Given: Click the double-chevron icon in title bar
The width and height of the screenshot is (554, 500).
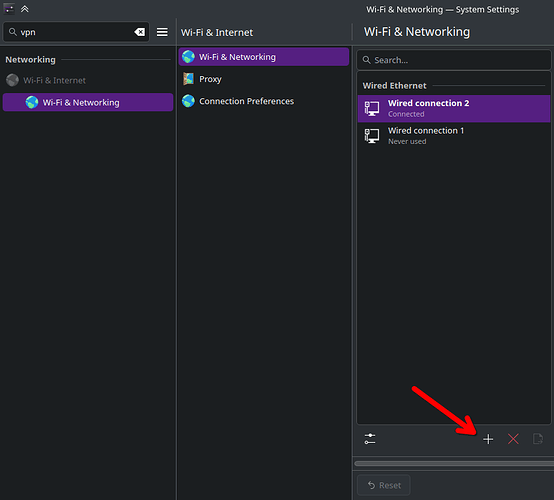Looking at the screenshot, I should 24,8.
